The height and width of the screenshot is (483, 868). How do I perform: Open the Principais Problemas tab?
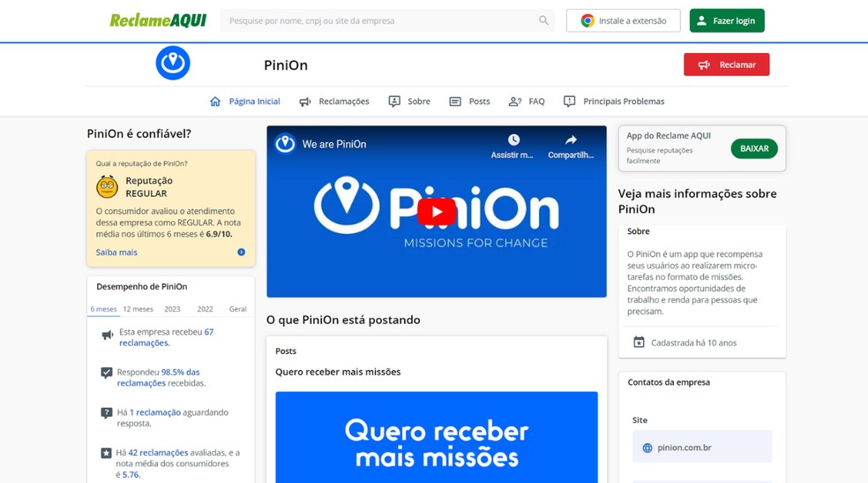click(614, 102)
